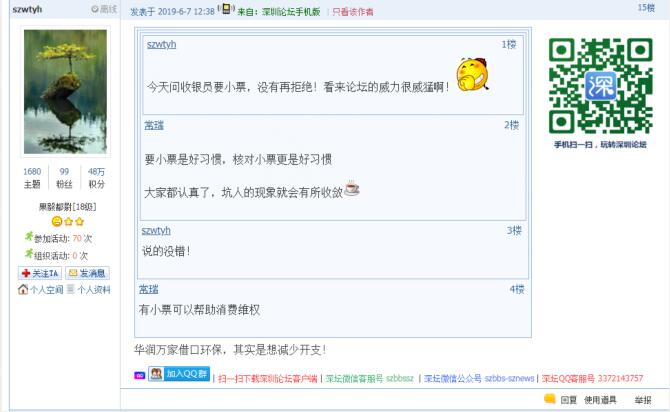Click the QR code image
This screenshot has height=412, width=670.
(x=600, y=86)
